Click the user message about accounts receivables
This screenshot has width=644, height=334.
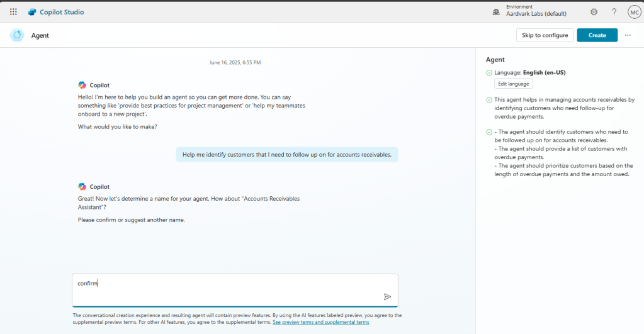click(286, 155)
